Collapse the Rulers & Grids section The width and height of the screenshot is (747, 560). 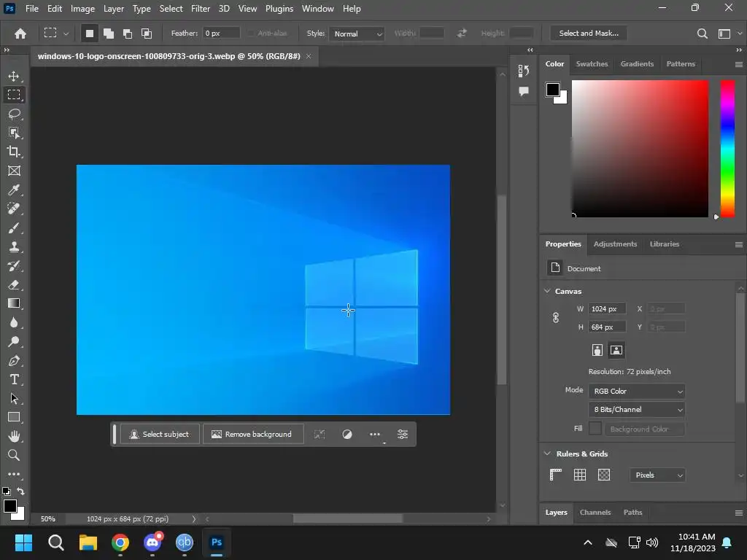[x=547, y=454]
